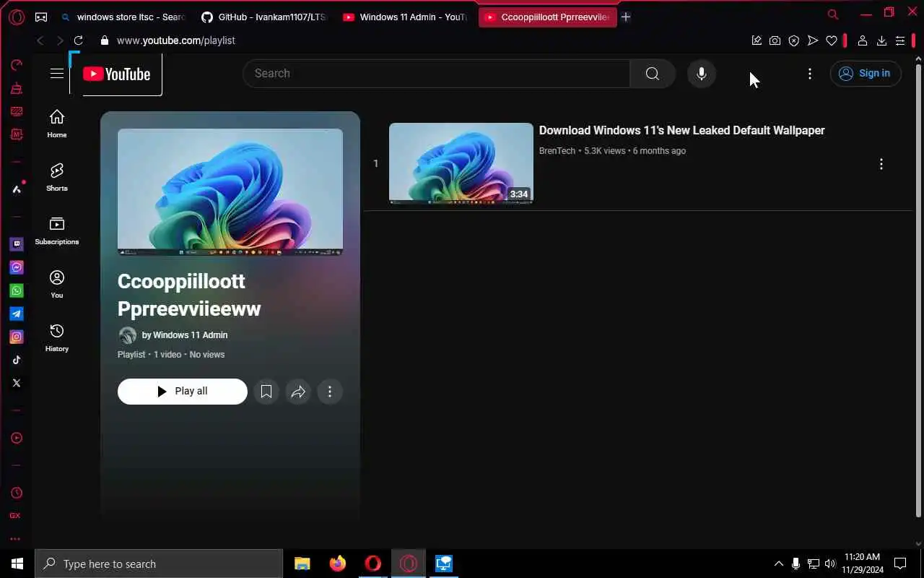Viewport: 924px width, 578px height.
Task: Open video row three-dot action menu
Action: pos(881,164)
